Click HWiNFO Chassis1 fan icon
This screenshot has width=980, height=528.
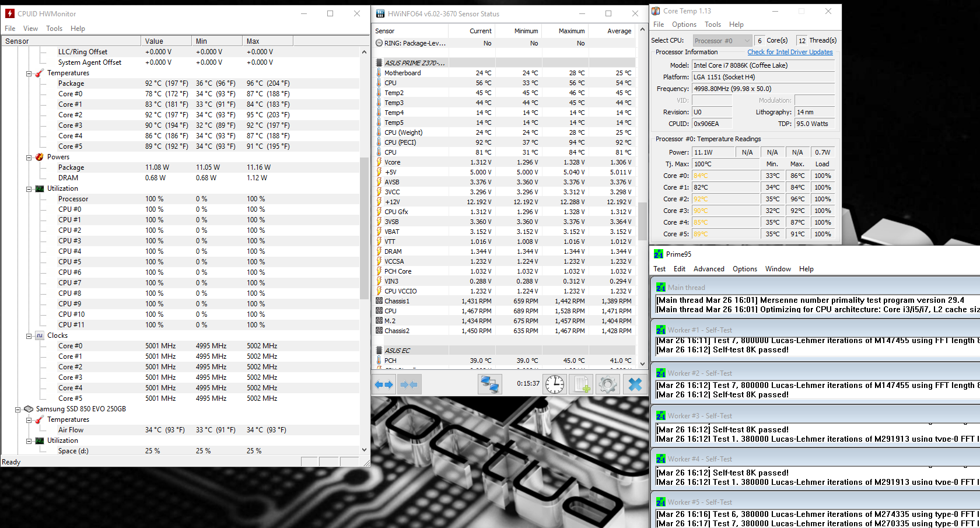coord(379,301)
